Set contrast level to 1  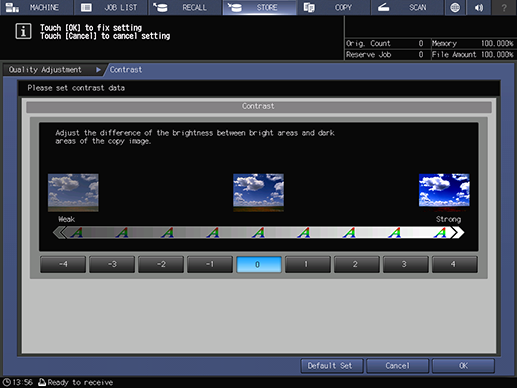point(308,264)
